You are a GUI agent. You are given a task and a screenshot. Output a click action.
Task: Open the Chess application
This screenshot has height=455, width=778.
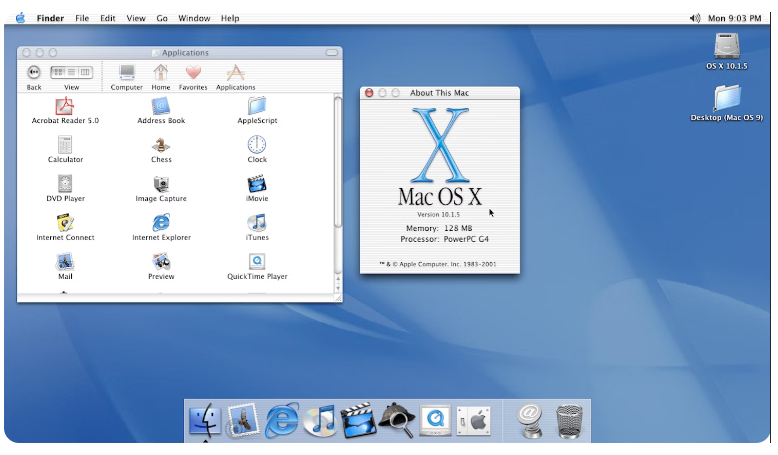[161, 145]
